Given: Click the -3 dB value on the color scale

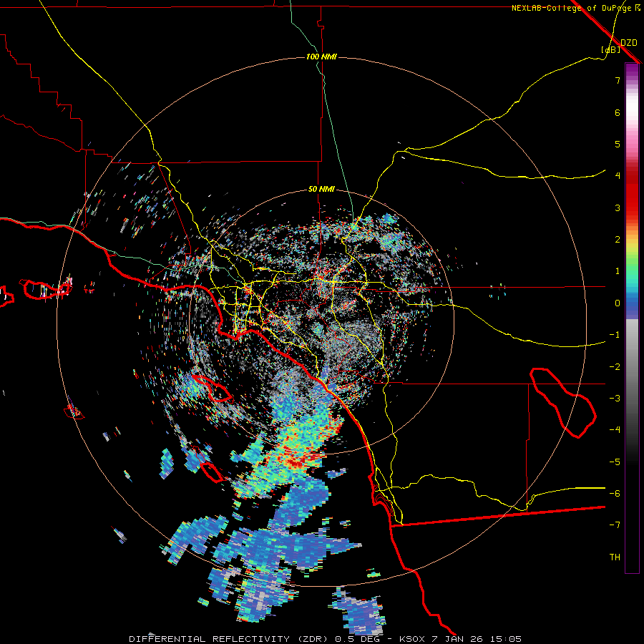Looking at the screenshot, I should pos(615,399).
